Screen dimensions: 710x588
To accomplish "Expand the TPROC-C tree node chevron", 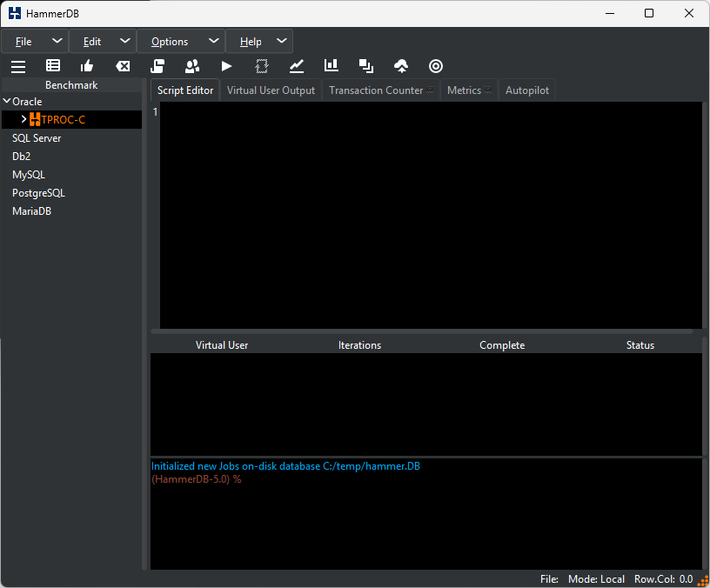I will click(x=23, y=119).
